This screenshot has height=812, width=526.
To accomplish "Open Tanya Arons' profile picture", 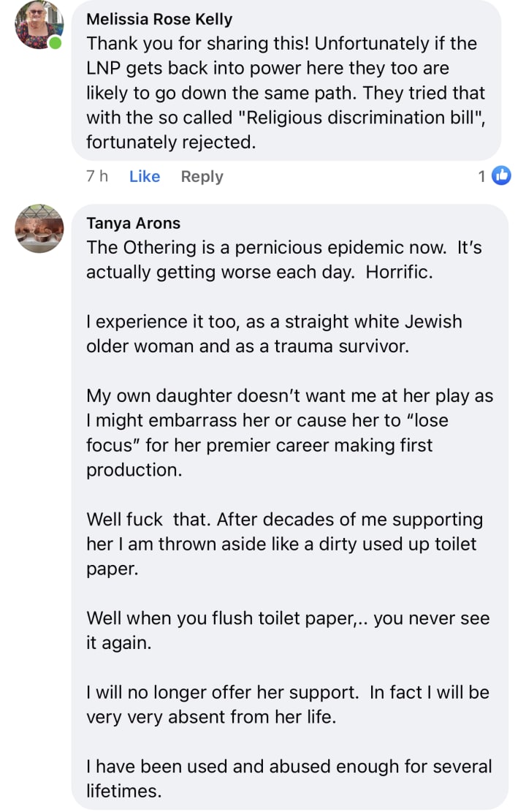I will pos(39,228).
